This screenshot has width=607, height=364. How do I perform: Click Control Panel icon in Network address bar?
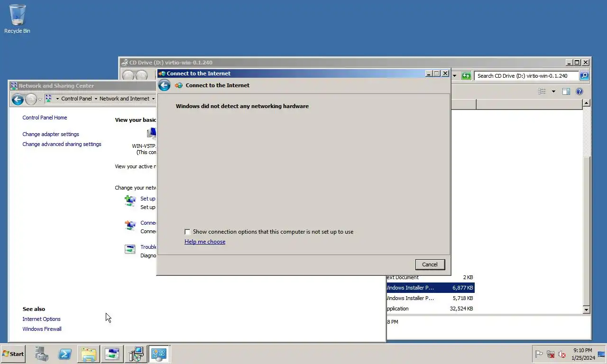point(48,99)
